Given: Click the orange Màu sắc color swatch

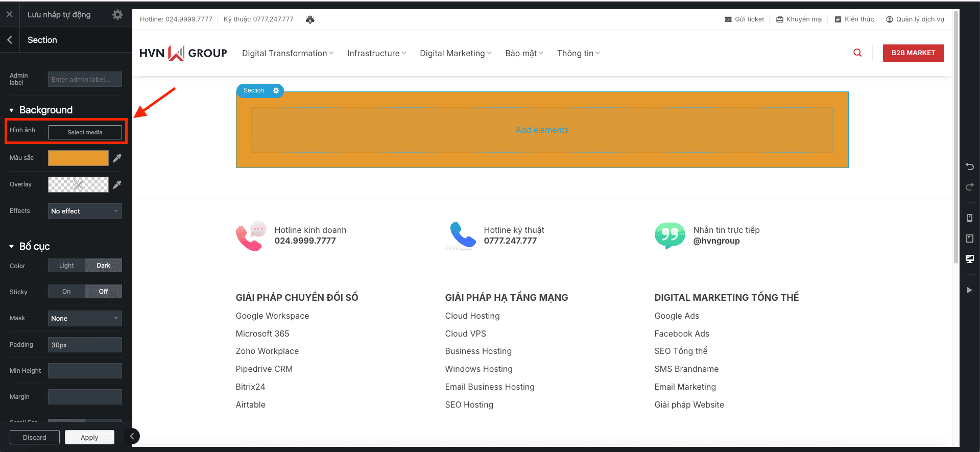Looking at the screenshot, I should point(78,158).
